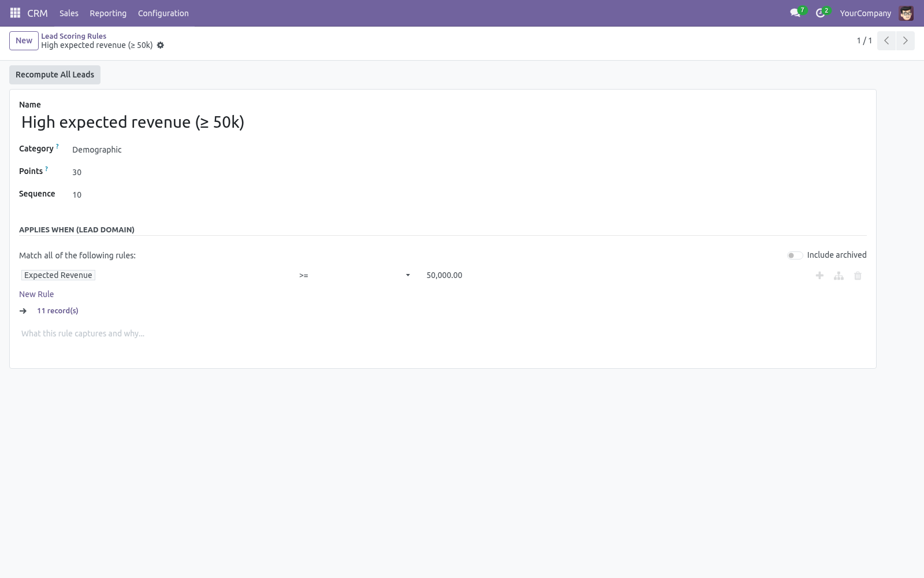Add a domain branch icon
The image size is (924, 578).
click(839, 276)
